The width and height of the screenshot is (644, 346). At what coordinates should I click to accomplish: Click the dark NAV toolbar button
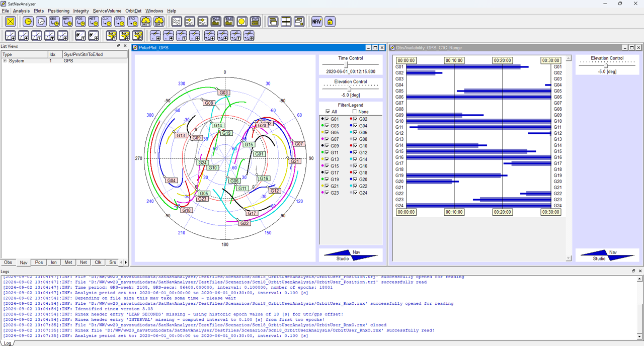[316, 22]
